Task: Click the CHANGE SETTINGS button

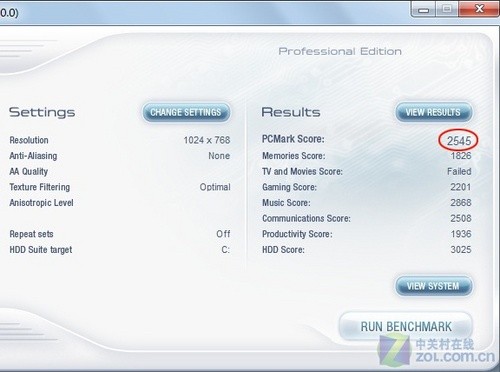Action: pyautogui.click(x=186, y=112)
